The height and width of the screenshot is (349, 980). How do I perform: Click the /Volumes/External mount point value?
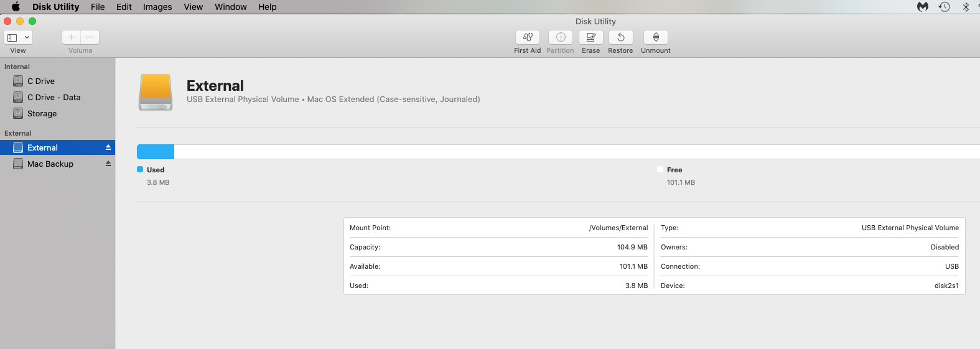point(618,228)
